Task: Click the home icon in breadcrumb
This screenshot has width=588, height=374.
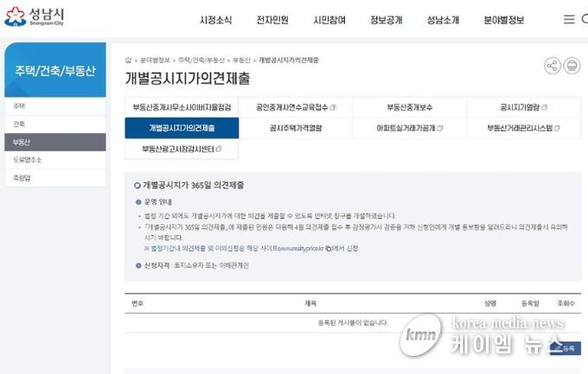Action: [x=128, y=60]
